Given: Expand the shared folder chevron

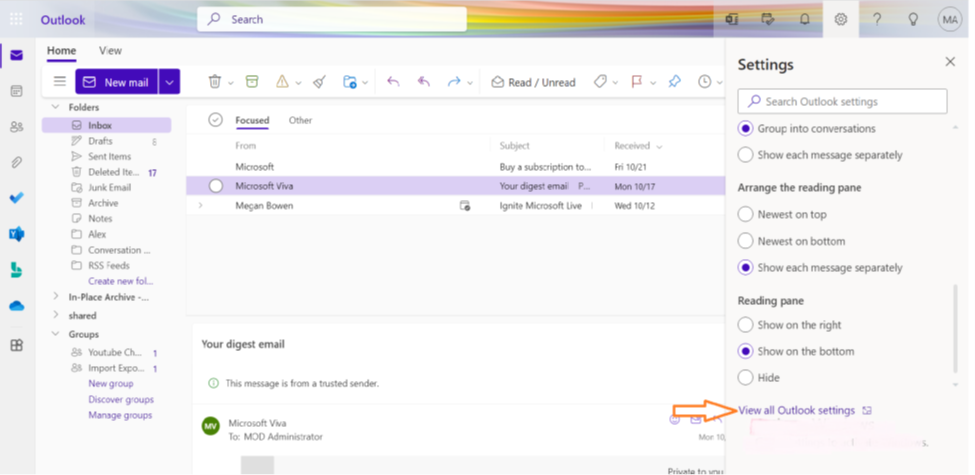Looking at the screenshot, I should pos(56,315).
